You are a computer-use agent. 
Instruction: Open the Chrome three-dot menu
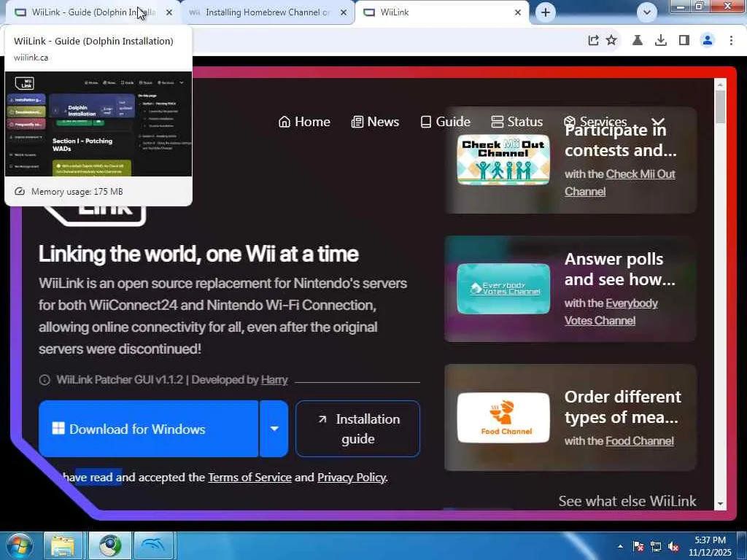[731, 41]
